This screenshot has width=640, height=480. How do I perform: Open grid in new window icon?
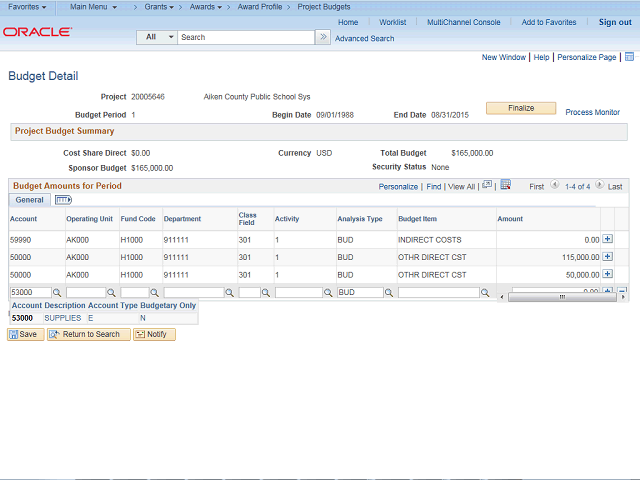coord(487,185)
